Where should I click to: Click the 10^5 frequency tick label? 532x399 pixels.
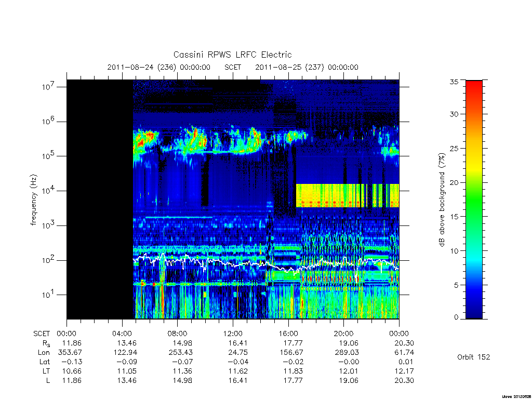click(x=49, y=156)
